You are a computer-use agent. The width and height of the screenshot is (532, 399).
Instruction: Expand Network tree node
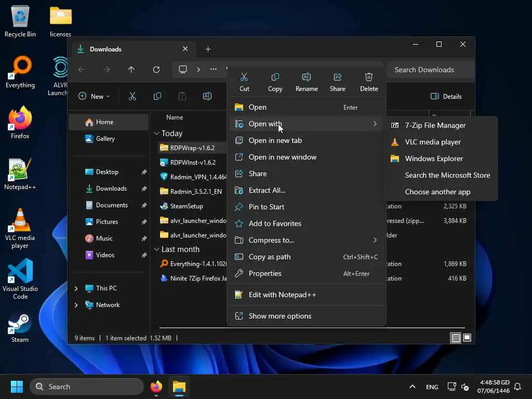tap(76, 305)
